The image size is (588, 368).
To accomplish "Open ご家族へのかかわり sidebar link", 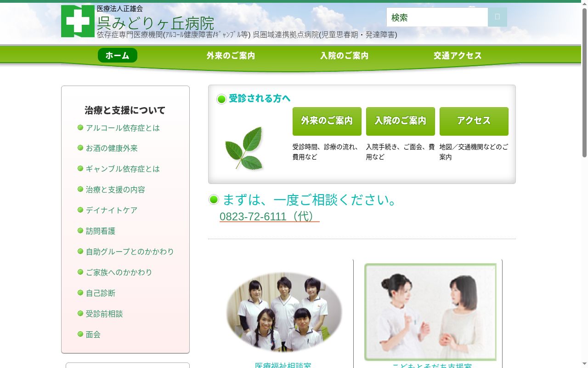I will (x=119, y=272).
